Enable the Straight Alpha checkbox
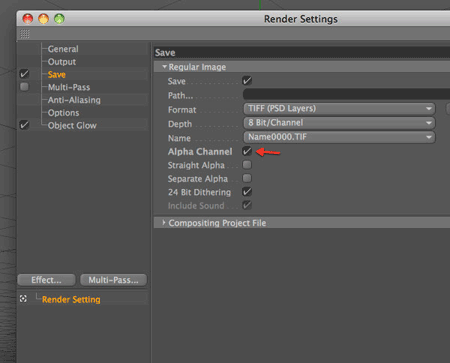Viewport: 450px width, 363px height. 247,165
